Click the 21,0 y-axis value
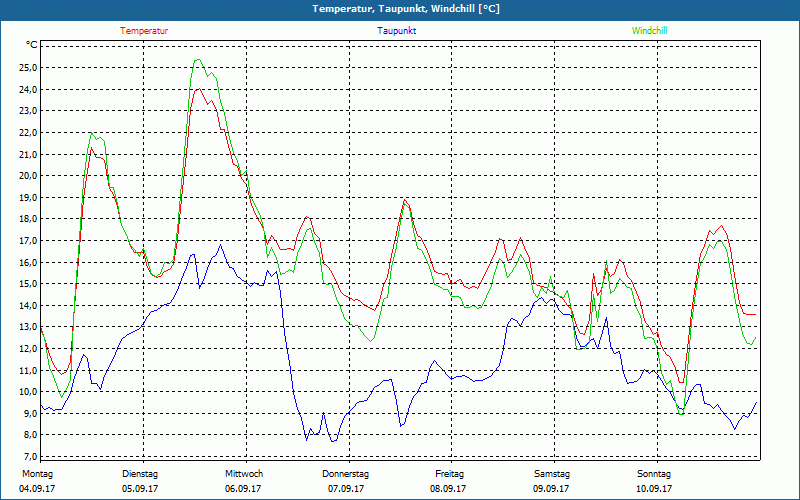 (x=28, y=154)
